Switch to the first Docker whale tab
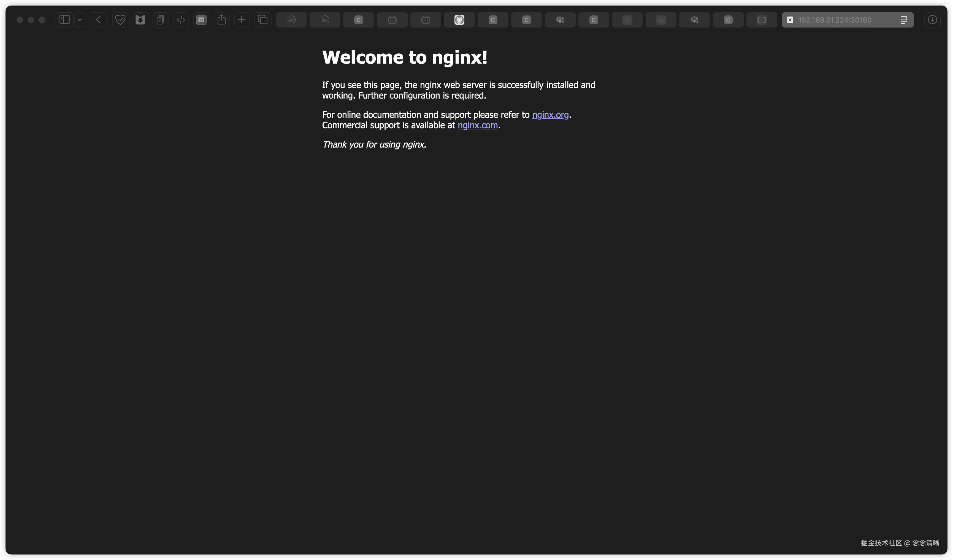Screen dimensions: 953x560 point(291,20)
